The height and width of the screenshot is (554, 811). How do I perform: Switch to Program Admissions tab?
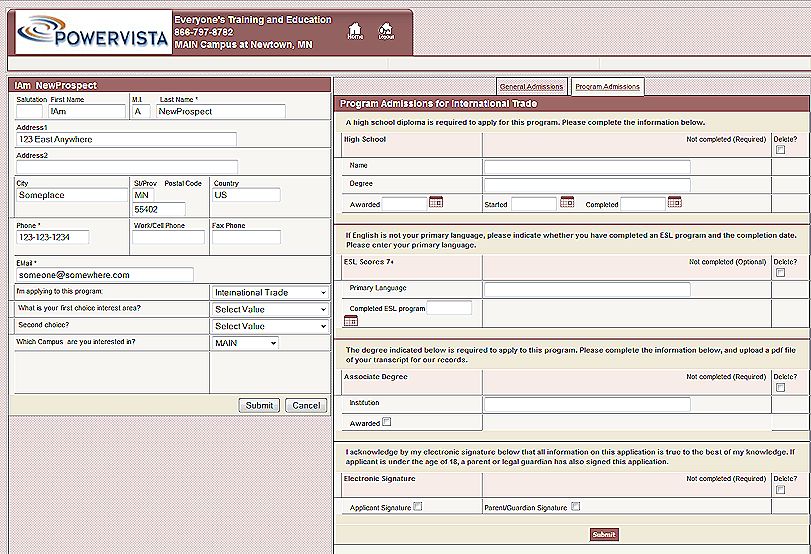click(607, 87)
